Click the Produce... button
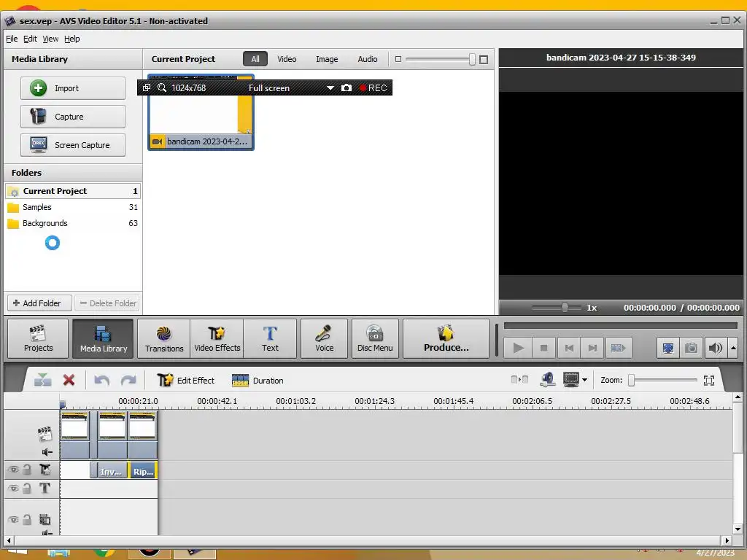 click(x=446, y=338)
